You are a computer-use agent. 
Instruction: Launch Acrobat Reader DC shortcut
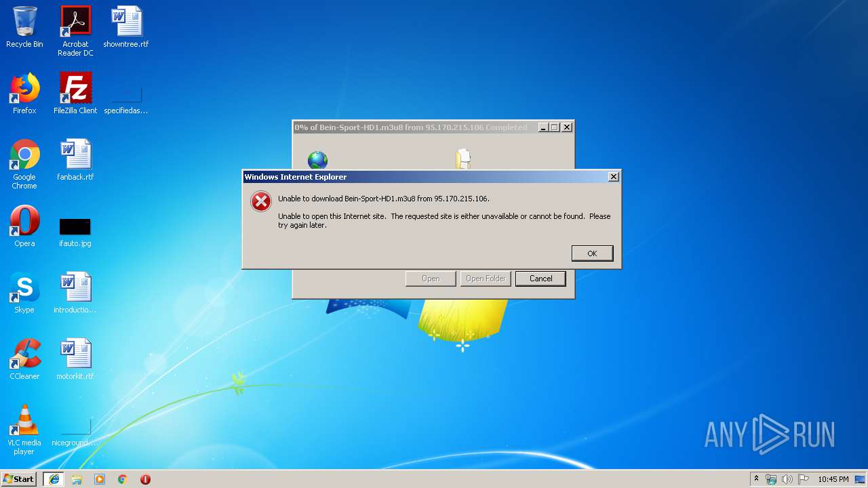75,31
